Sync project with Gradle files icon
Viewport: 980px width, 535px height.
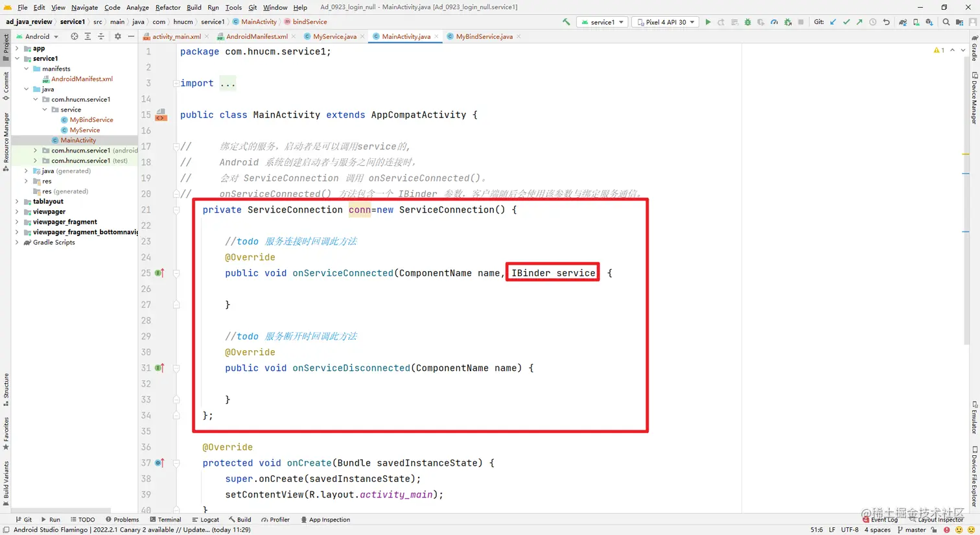902,22
